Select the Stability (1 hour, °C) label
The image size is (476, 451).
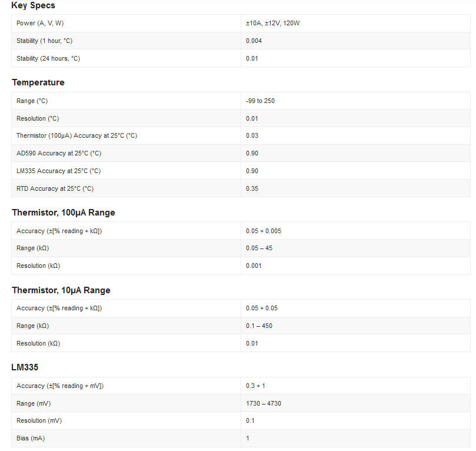pos(44,41)
